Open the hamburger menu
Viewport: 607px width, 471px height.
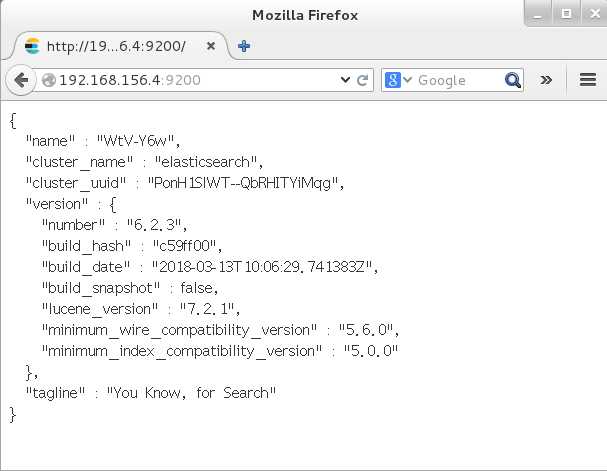588,80
